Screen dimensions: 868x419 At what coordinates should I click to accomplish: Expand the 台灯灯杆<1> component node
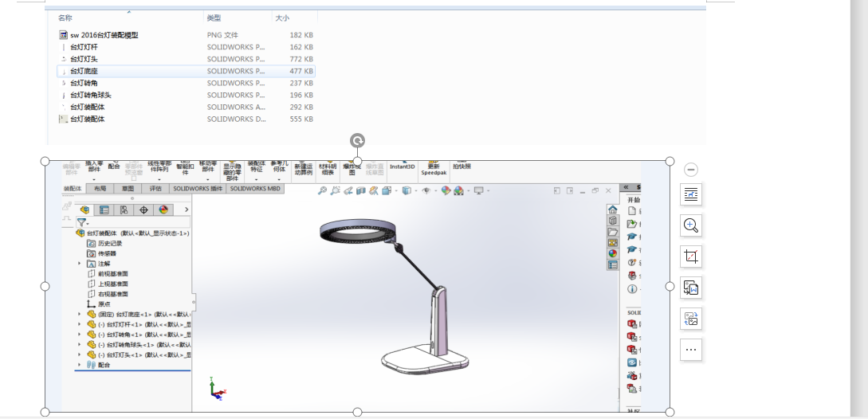click(80, 324)
